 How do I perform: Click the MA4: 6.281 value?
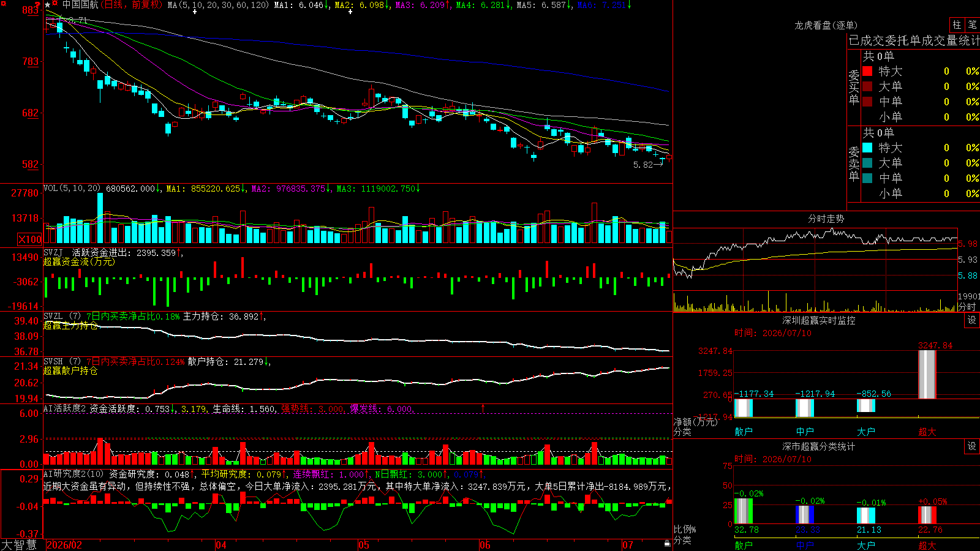click(x=483, y=5)
